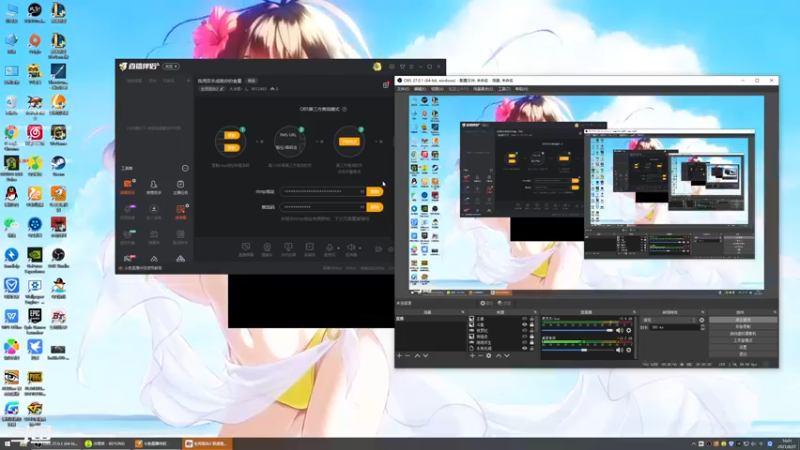Remove the selected source in OBS sources panel
Screen dimensions: 800x450
coord(481,356)
